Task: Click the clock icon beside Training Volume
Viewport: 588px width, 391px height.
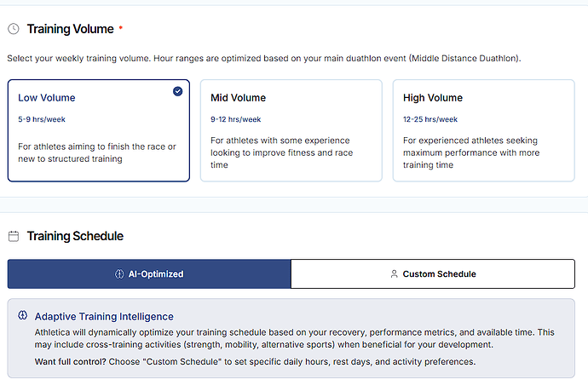Action: [x=14, y=29]
